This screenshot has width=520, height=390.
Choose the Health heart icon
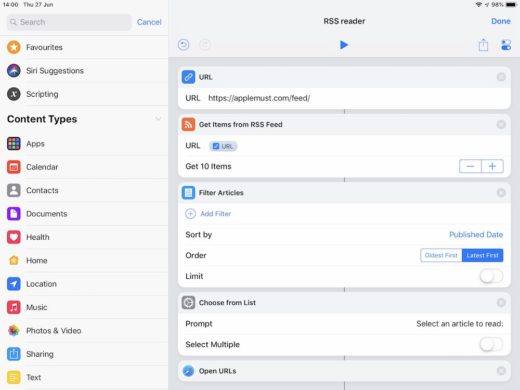(14, 237)
